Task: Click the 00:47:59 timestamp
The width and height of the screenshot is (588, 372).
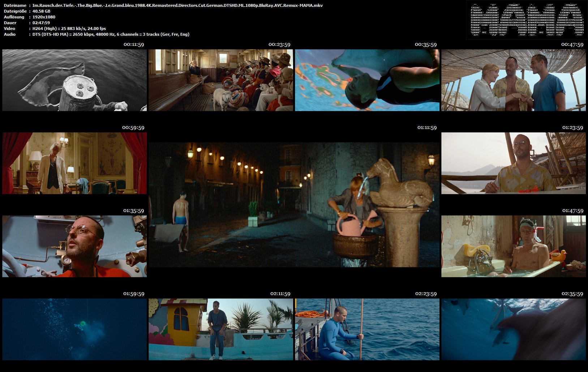Action: 572,44
